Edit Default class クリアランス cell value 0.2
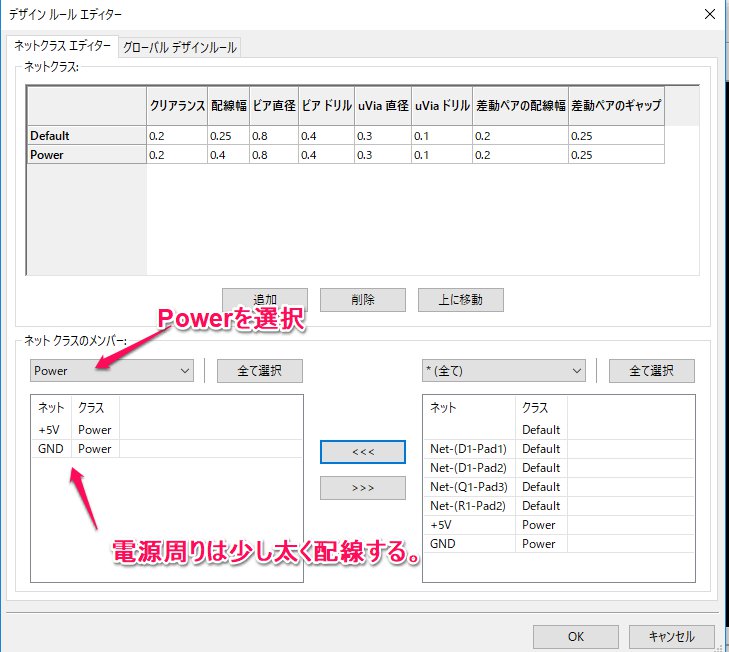This screenshot has width=729, height=652. coord(176,135)
